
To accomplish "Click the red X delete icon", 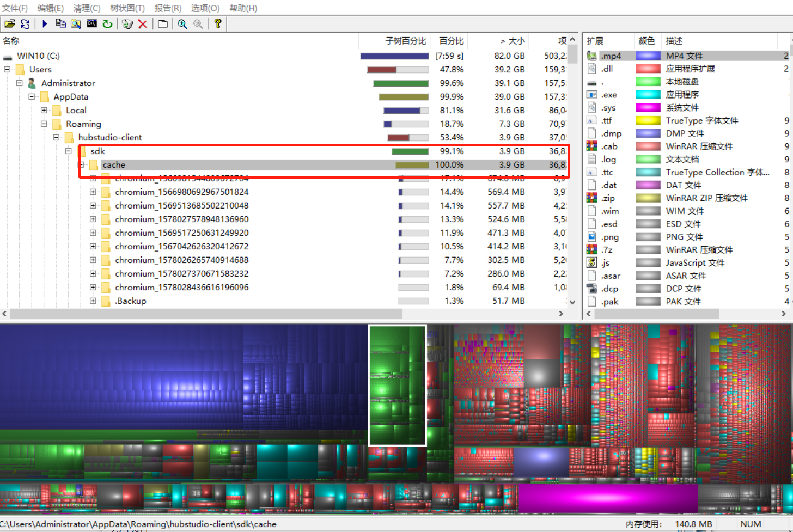I will [x=143, y=24].
